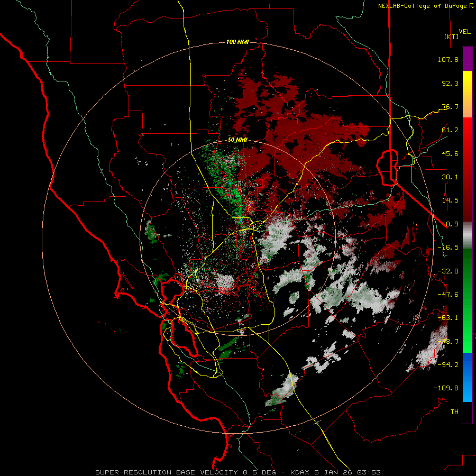This screenshot has height=476, width=476.
Task: Click the 50 NMI range ring label
Action: pos(237,140)
